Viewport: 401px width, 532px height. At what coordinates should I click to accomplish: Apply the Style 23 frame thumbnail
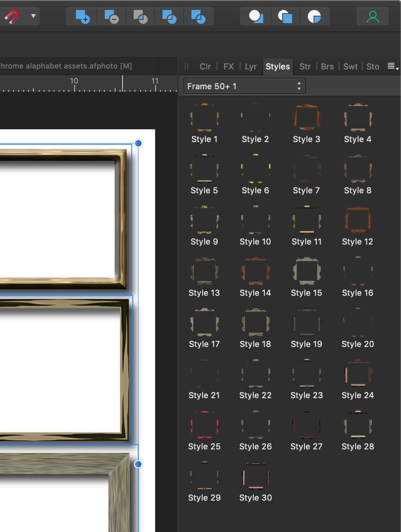point(307,373)
